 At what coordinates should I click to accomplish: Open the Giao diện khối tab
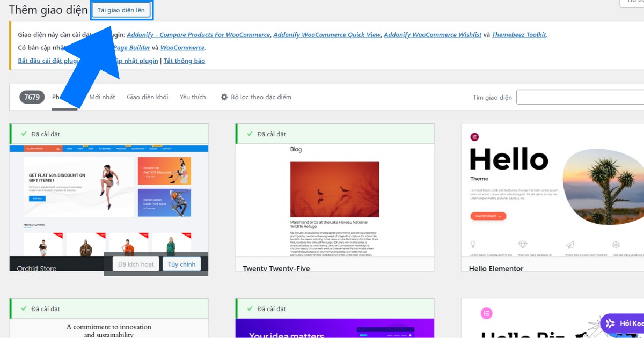point(147,97)
